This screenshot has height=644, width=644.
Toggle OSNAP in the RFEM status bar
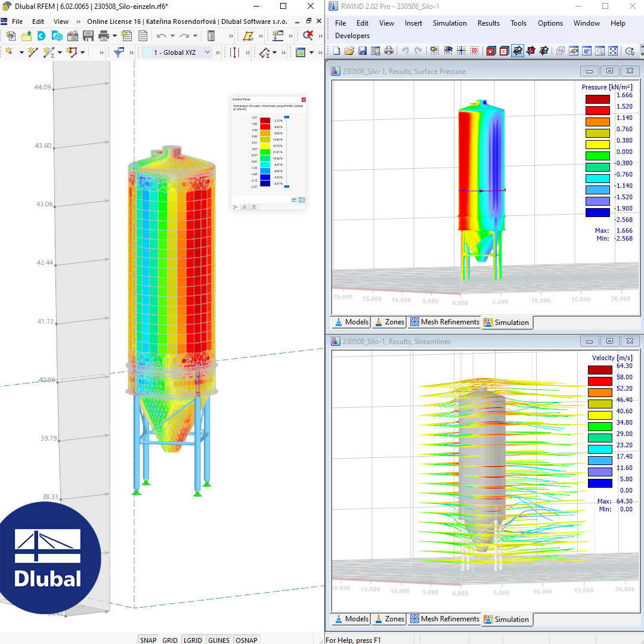click(246, 640)
